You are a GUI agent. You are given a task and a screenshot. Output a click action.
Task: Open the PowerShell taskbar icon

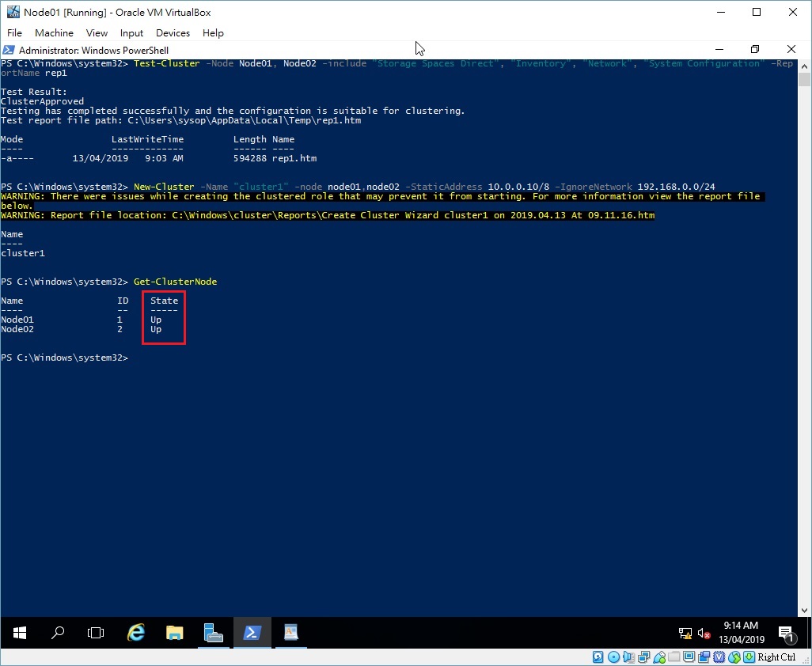tap(252, 633)
